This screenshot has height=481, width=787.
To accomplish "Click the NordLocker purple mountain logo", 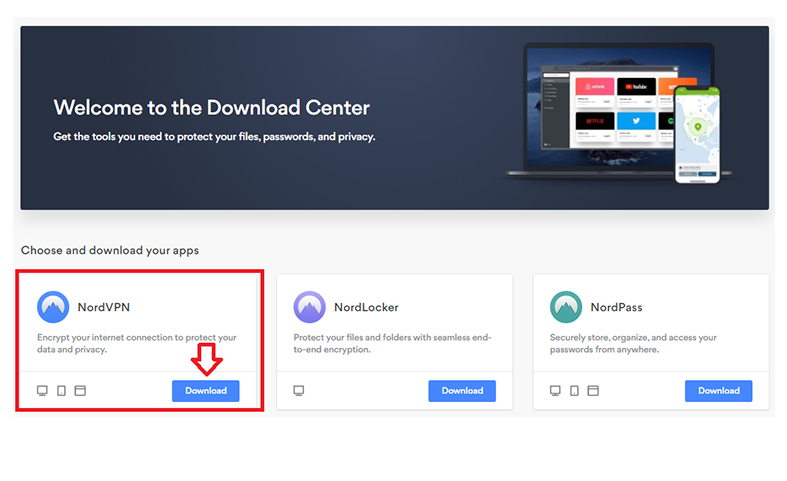I will point(310,307).
